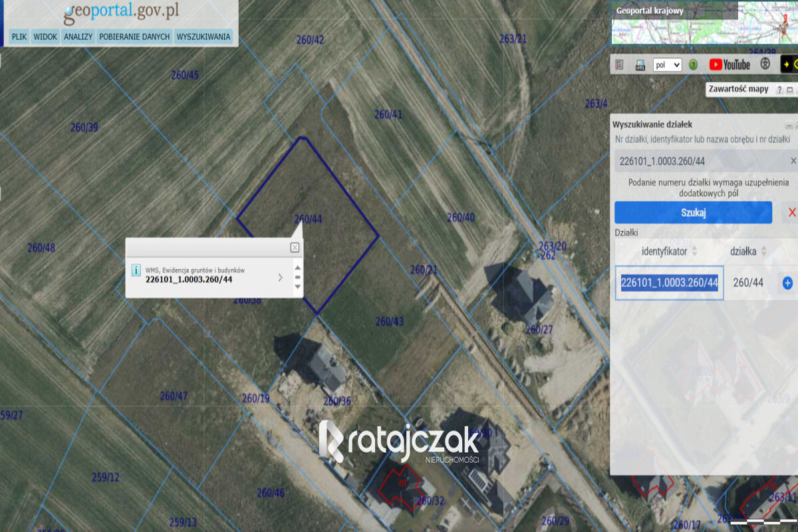
Task: Open the POBIERANIE DANYCH menu
Action: [x=134, y=37]
